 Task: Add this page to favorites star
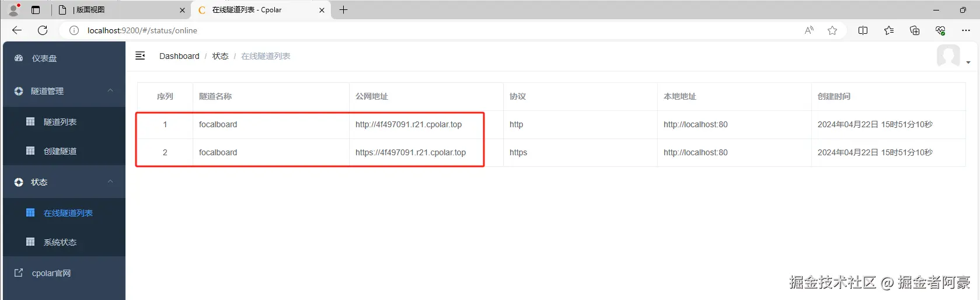pyautogui.click(x=832, y=30)
